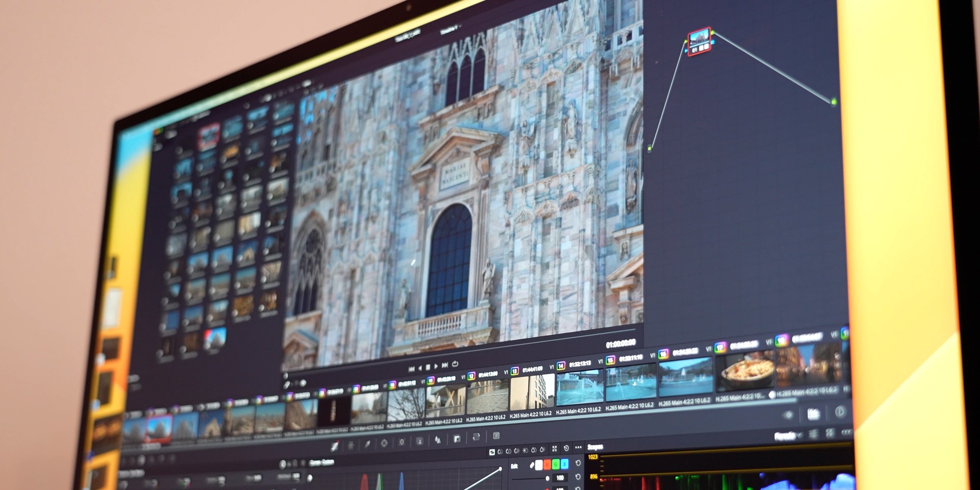
Task: Reset the curve intensity value of 100
Action: (578, 477)
